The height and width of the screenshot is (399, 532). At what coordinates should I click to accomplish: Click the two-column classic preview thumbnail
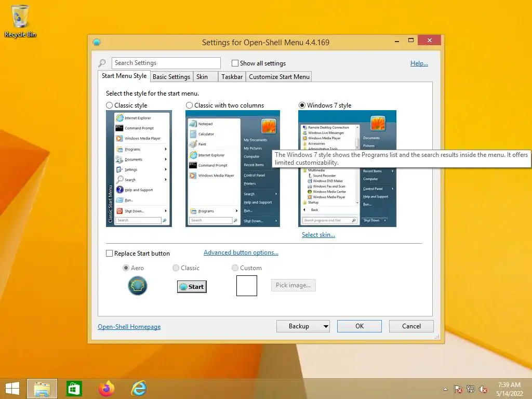tap(233, 169)
